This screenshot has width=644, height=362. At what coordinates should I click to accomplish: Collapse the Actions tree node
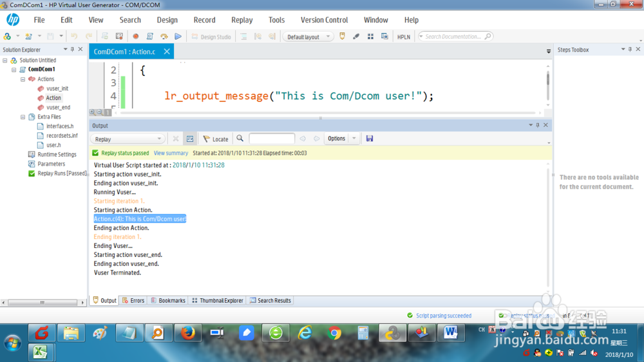23,79
